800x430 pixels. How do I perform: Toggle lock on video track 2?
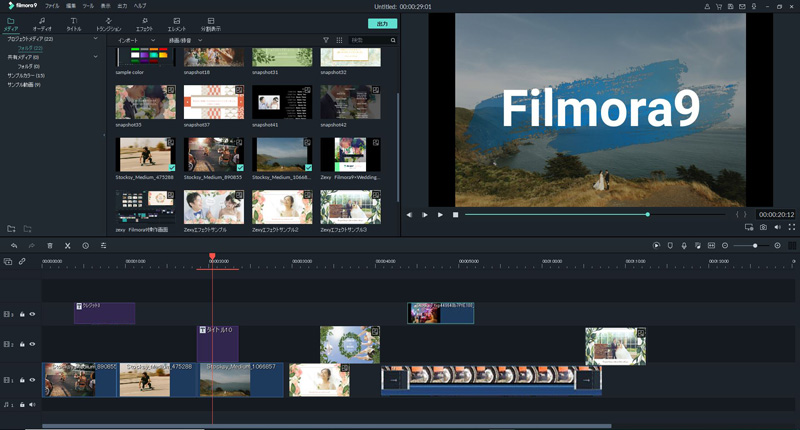point(22,344)
